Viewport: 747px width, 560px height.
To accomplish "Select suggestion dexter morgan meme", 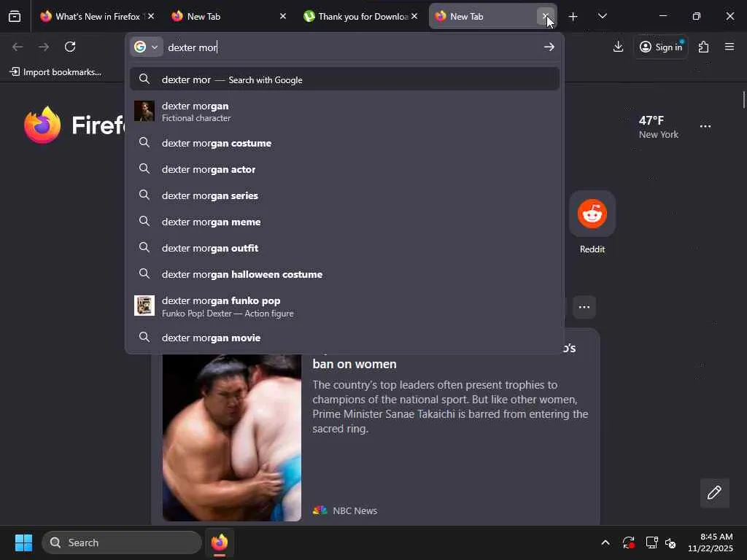I will point(344,222).
